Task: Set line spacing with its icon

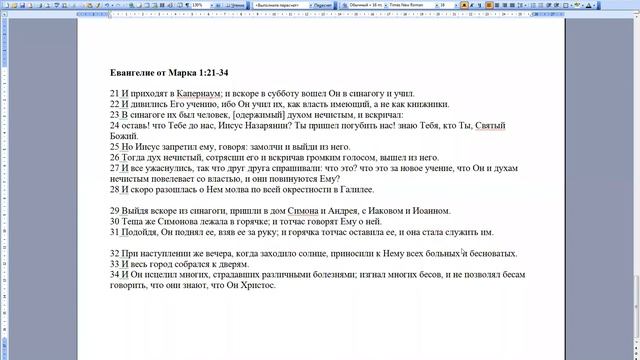Action: (x=520, y=5)
